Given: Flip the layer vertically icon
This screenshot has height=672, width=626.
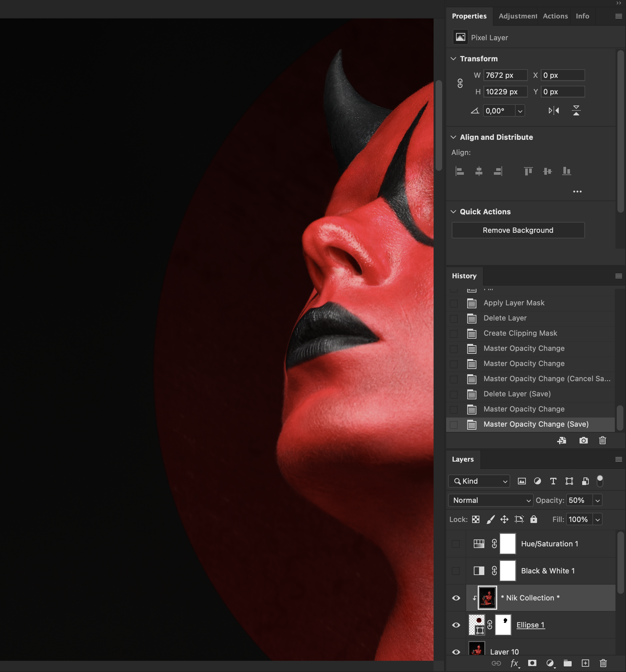Looking at the screenshot, I should (x=576, y=110).
